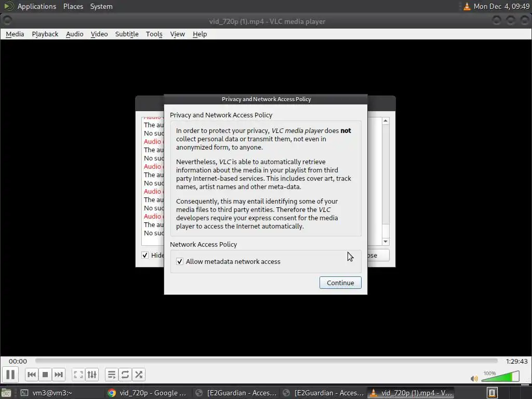Image resolution: width=532 pixels, height=399 pixels.
Task: Toggle random shuffle icon
Action: [138, 375]
